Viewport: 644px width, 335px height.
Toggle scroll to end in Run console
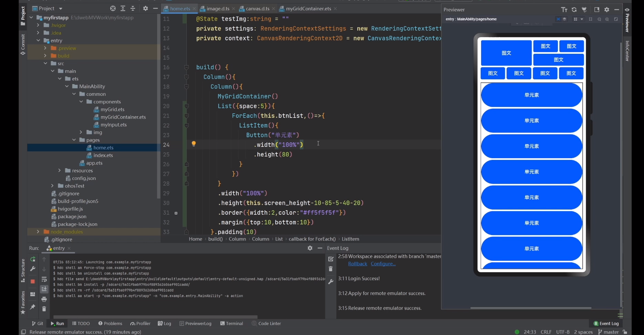pyautogui.click(x=44, y=289)
